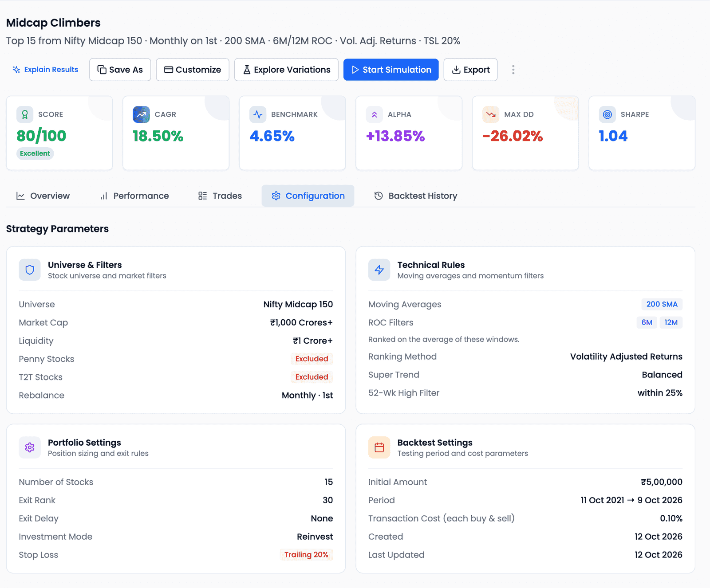The image size is (710, 588).
Task: Click the CAGR trending chart icon
Action: click(x=141, y=114)
